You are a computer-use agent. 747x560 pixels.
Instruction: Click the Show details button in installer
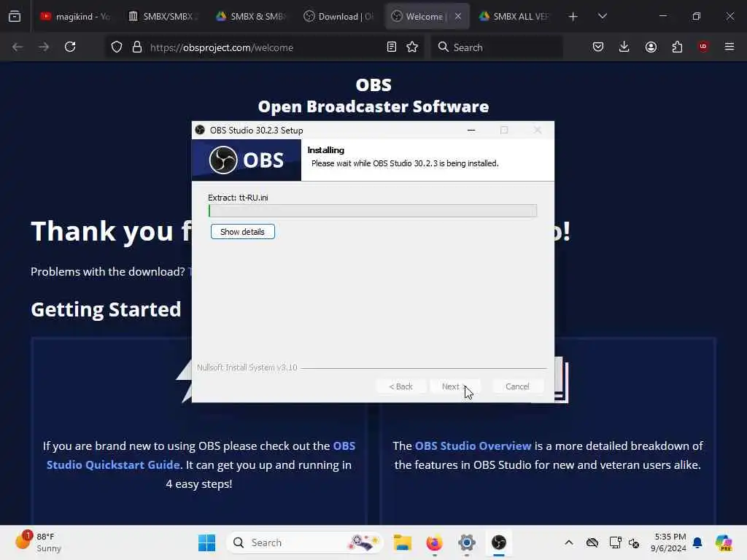pyautogui.click(x=242, y=232)
